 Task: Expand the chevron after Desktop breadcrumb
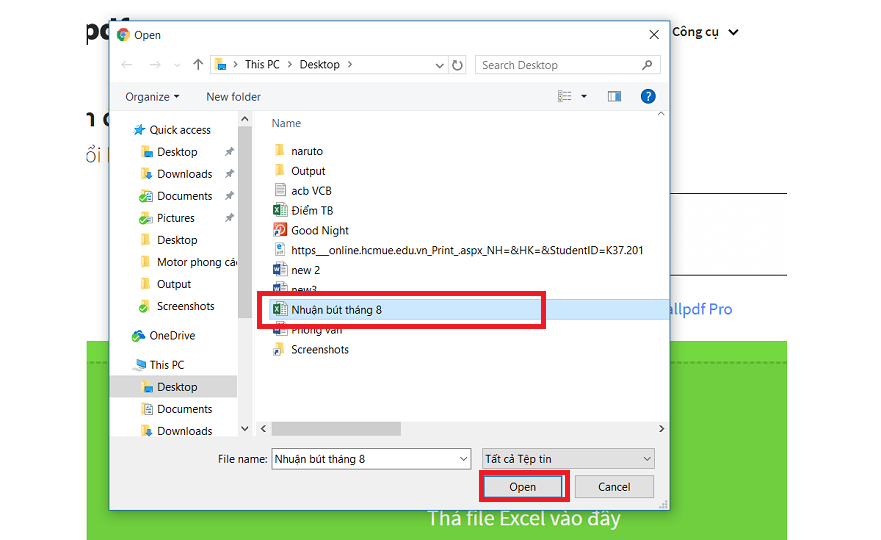pos(349,65)
